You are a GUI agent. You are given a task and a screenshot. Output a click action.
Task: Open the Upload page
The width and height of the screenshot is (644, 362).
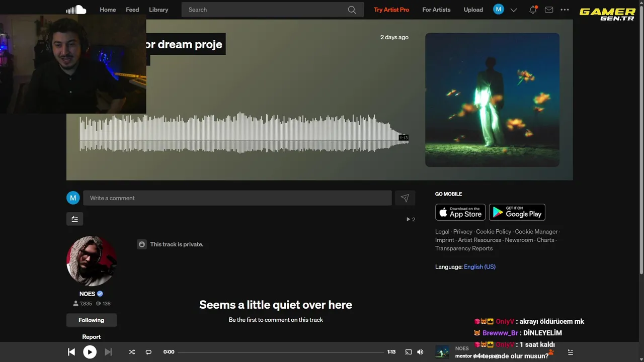(x=473, y=10)
